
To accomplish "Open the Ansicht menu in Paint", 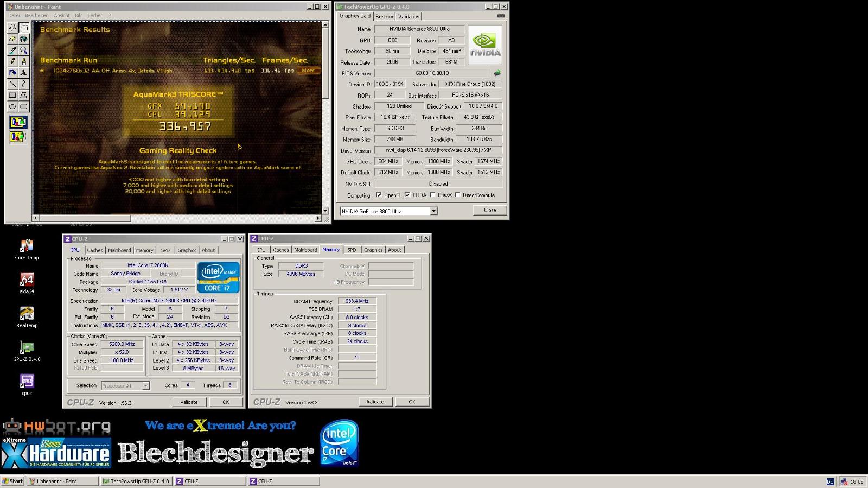I will click(x=61, y=15).
